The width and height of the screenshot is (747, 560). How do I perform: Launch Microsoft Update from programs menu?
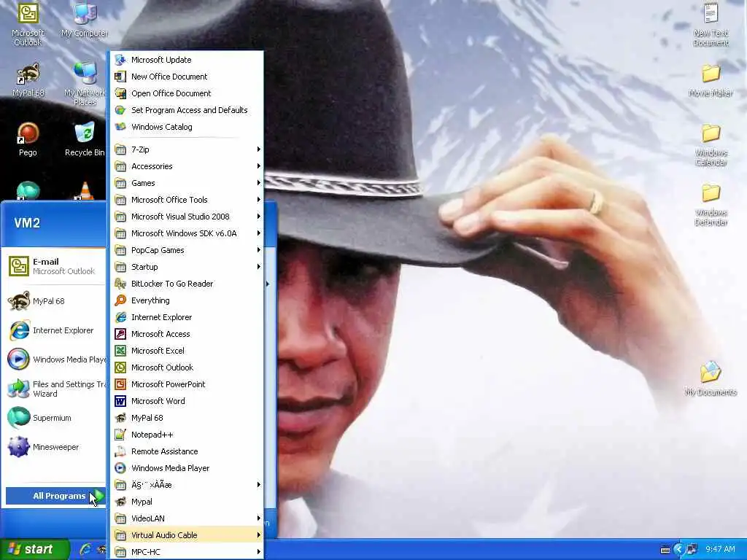[187, 60]
